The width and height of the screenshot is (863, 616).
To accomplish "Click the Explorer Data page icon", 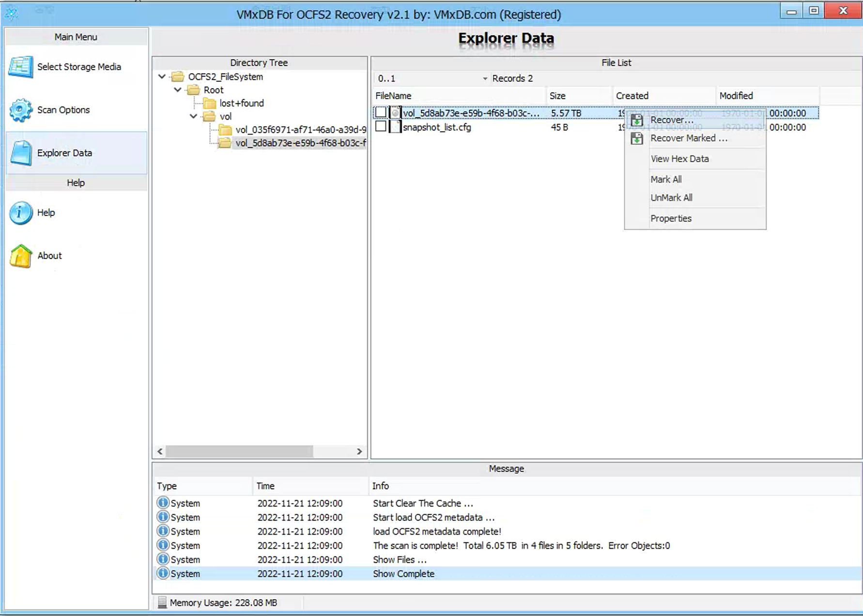I will coord(21,153).
